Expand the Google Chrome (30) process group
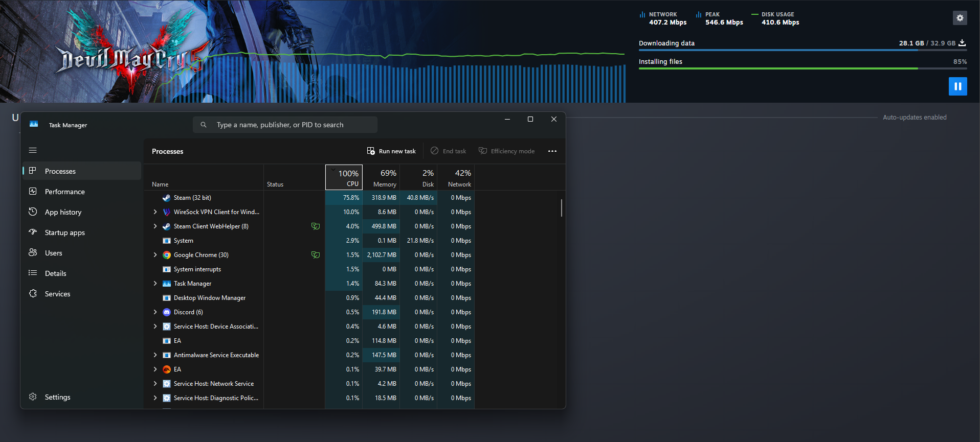The height and width of the screenshot is (442, 980). tap(155, 255)
